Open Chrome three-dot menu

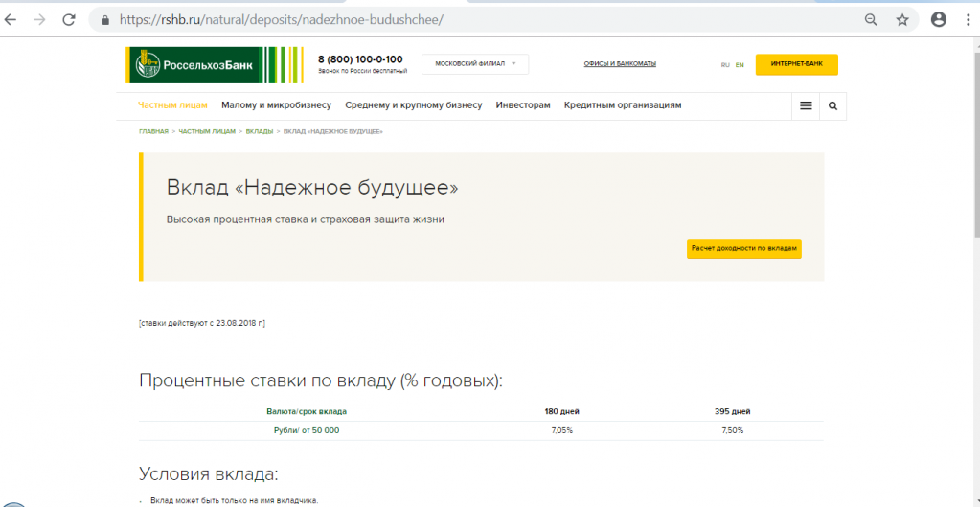click(968, 19)
